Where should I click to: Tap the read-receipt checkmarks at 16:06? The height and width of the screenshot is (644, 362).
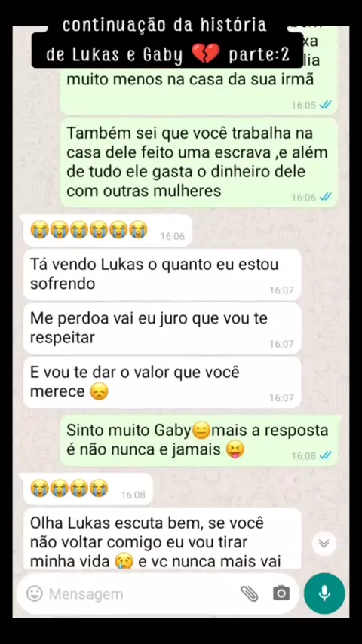pos(326,197)
